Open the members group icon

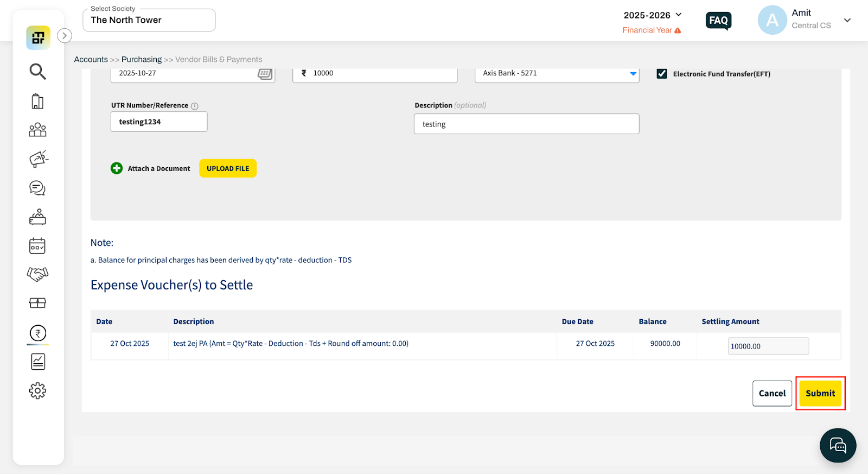click(x=37, y=130)
